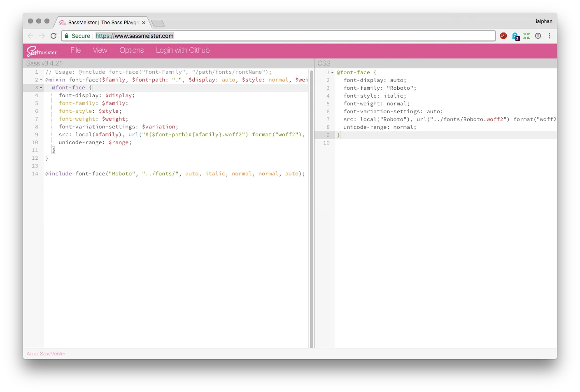Click 'font-style: italic;' in CSS output

tap(375, 96)
